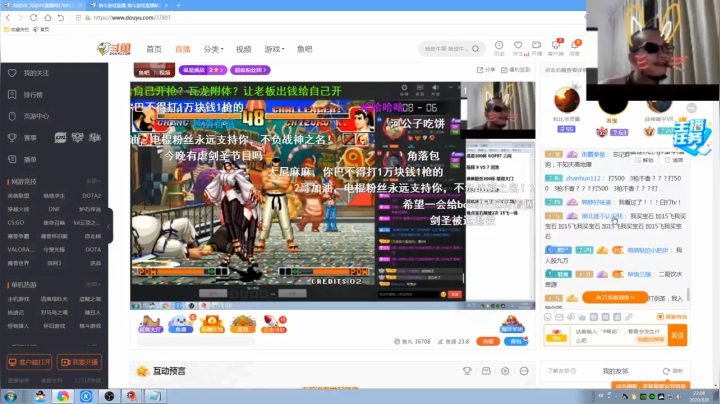Click 福利签到 check-in icon
Viewport: 720px width, 404px height.
click(515, 70)
